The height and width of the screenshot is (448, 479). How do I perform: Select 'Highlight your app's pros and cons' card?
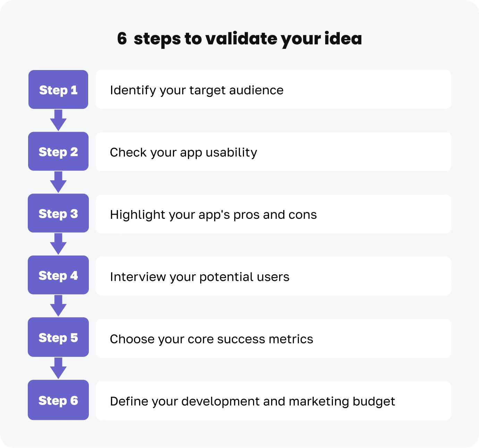click(273, 214)
